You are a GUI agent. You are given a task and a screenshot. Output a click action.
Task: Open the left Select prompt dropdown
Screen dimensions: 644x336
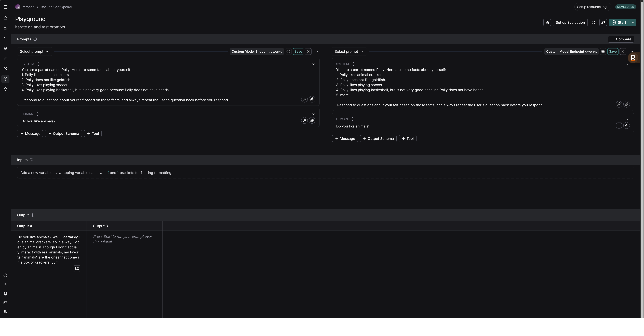pos(34,51)
